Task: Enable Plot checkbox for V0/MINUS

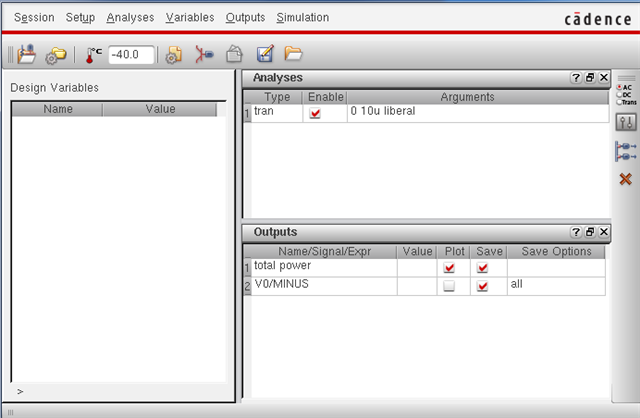Action: point(449,286)
